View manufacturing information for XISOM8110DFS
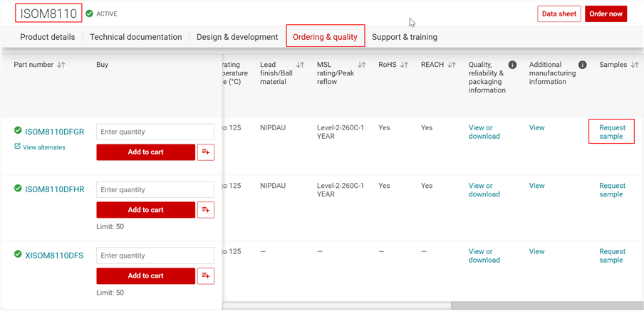644x311 pixels. (537, 251)
